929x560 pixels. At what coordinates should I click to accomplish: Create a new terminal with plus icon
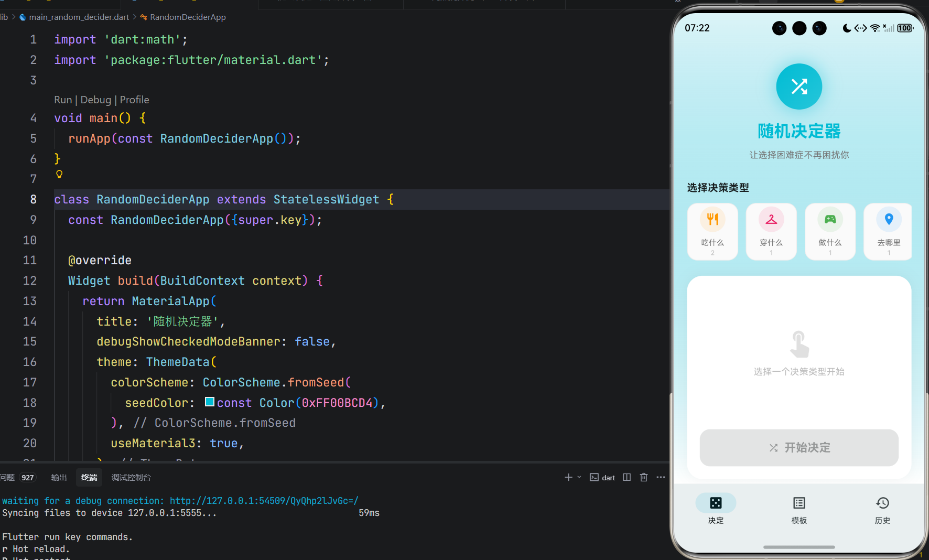coord(568,477)
